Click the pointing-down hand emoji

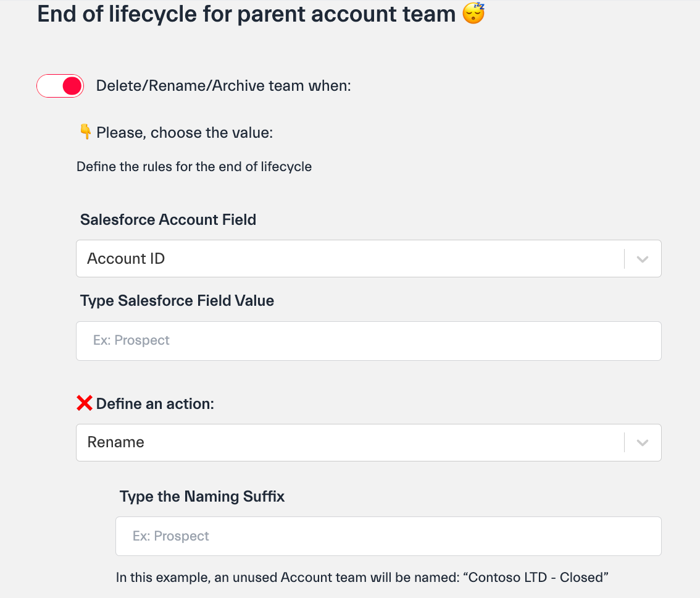[85, 132]
